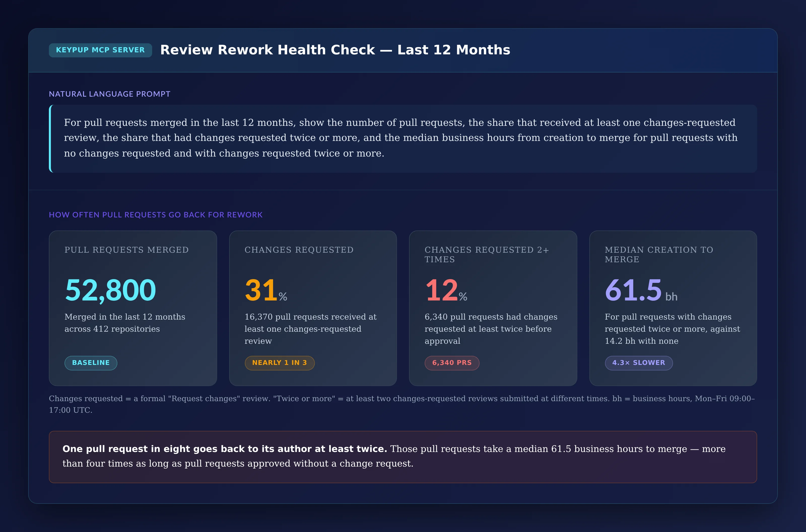Select the Review Rework Health Check title

point(335,50)
